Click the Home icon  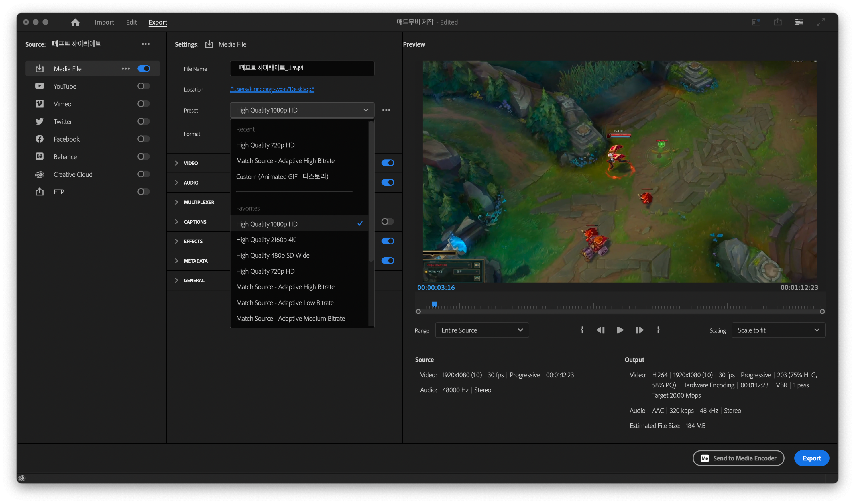(75, 22)
